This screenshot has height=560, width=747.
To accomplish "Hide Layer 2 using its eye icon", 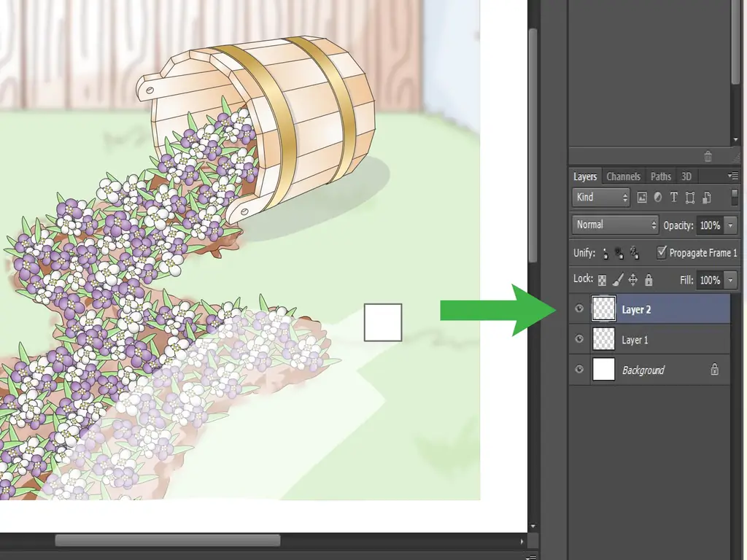I will (x=579, y=308).
